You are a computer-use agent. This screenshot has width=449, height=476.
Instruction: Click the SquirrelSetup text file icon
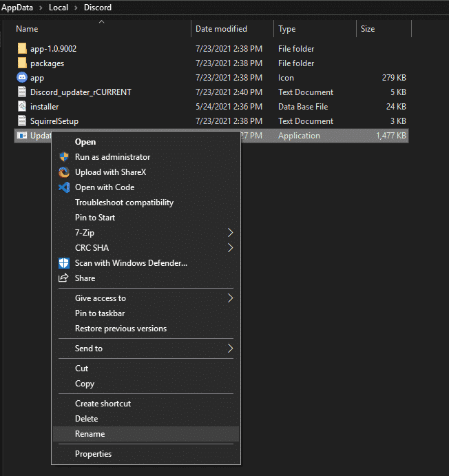point(22,121)
